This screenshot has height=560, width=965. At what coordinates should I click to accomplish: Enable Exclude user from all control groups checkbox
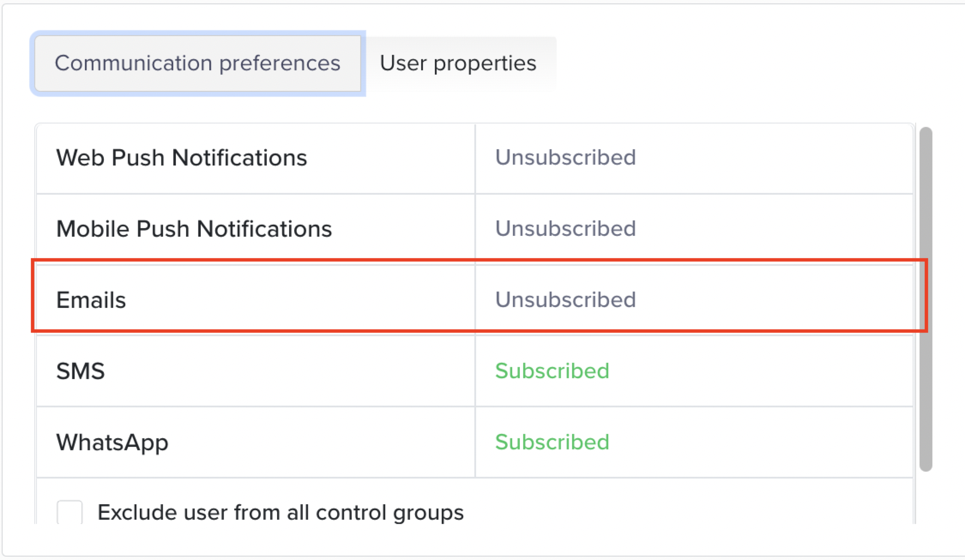point(69,512)
